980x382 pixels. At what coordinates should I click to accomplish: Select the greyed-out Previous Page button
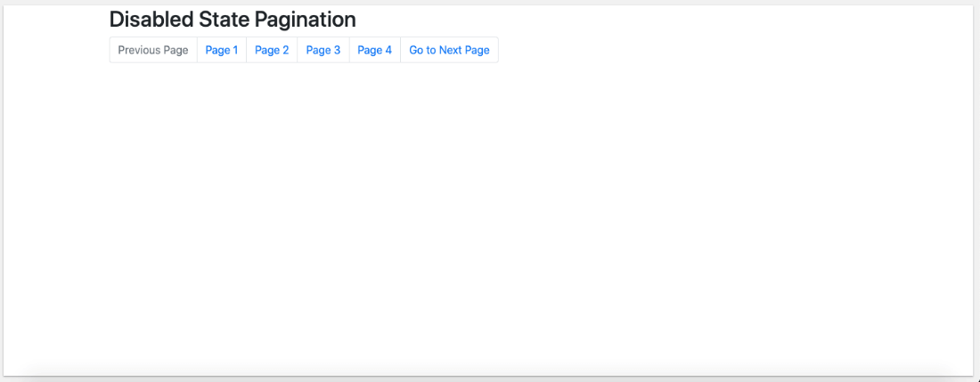point(153,50)
